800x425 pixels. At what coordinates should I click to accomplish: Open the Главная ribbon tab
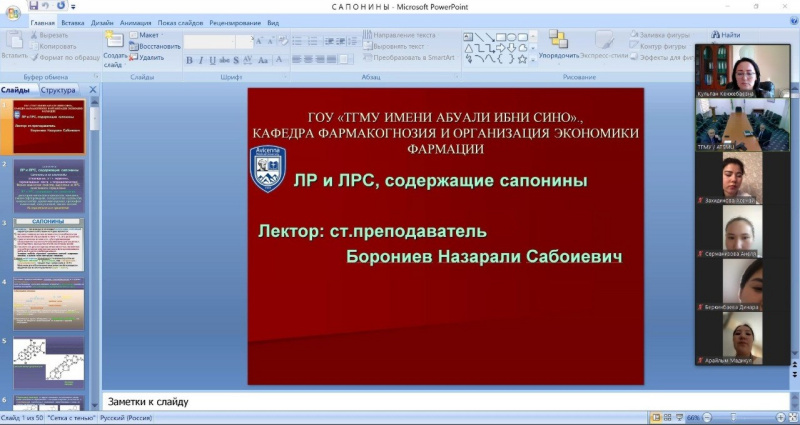pyautogui.click(x=42, y=23)
